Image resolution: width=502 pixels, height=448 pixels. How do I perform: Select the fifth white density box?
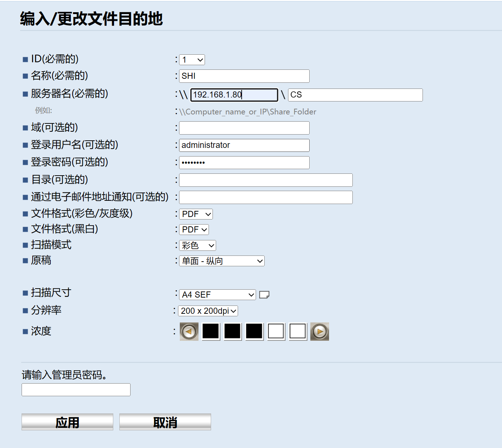click(x=298, y=331)
